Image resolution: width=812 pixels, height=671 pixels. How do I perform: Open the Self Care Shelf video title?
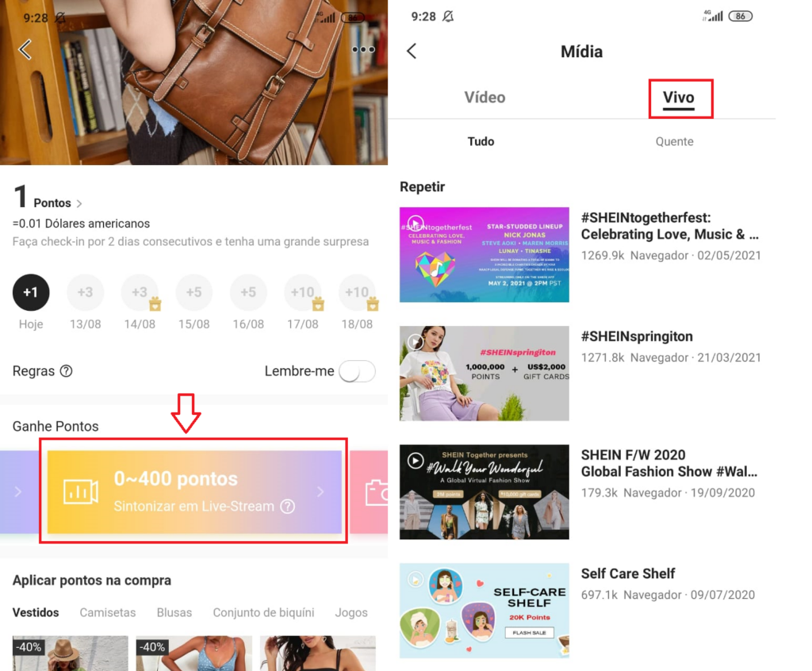tap(628, 573)
